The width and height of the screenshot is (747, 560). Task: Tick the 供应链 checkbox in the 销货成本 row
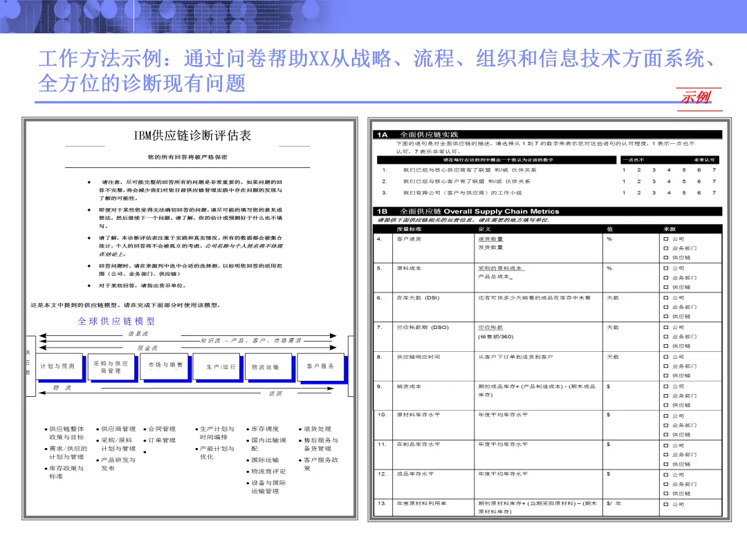coord(666,405)
